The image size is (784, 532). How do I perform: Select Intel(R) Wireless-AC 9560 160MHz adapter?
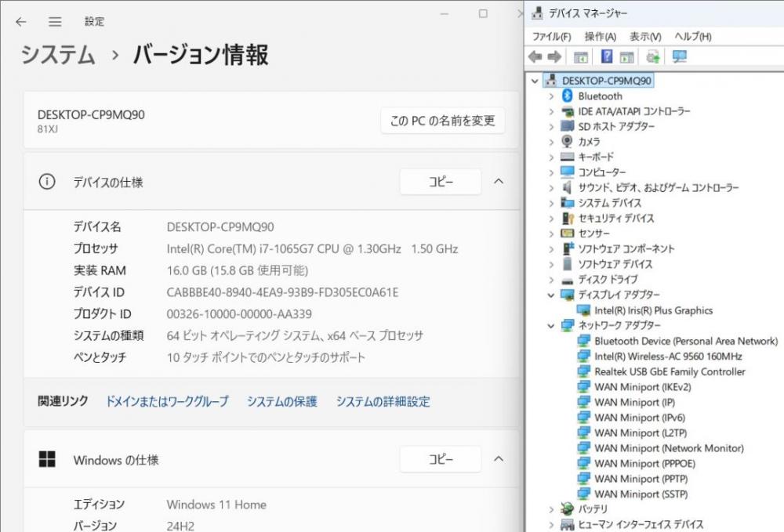[668, 356]
